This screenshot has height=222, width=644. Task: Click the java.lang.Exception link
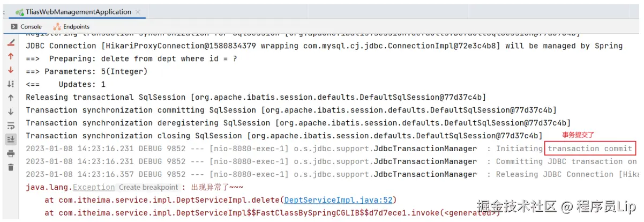coord(94,187)
